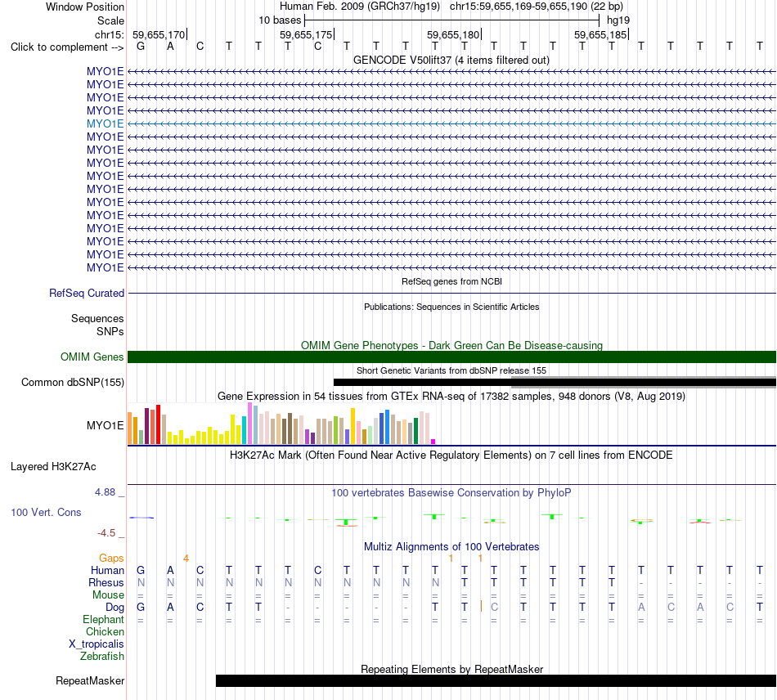Open the 100 Vert. Cons track label
The image size is (777, 700).
point(46,512)
